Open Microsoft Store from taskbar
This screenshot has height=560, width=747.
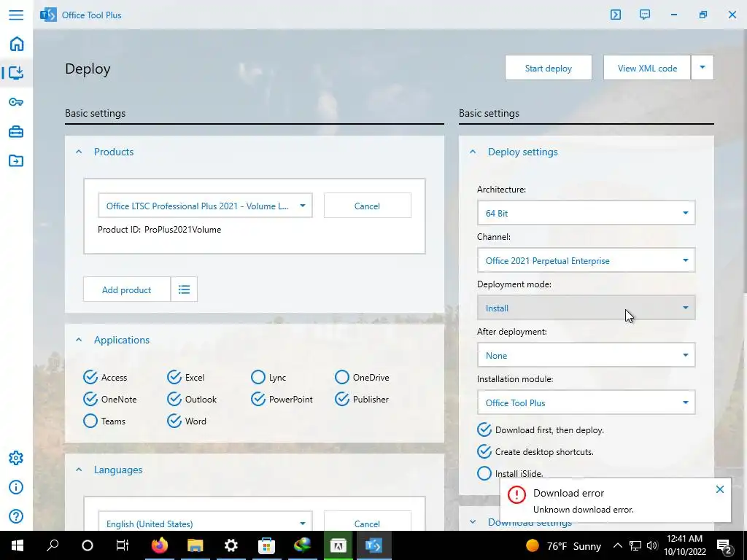pyautogui.click(x=266, y=545)
